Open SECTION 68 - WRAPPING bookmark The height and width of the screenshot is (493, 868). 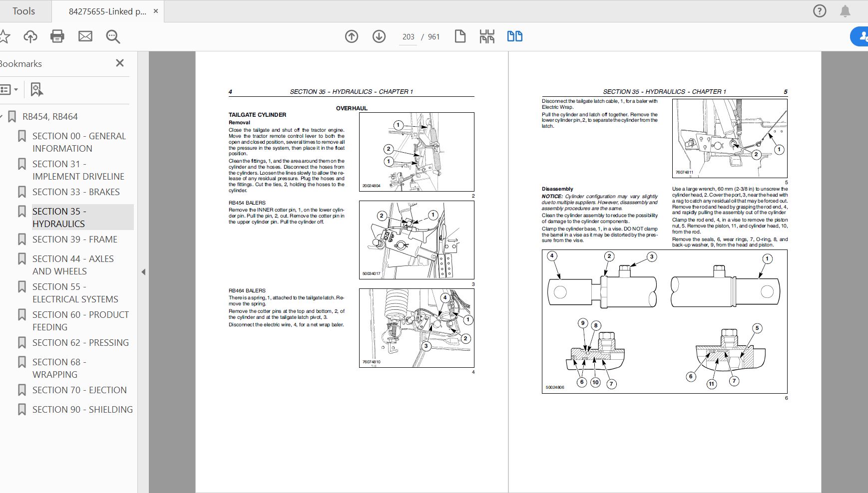click(59, 368)
